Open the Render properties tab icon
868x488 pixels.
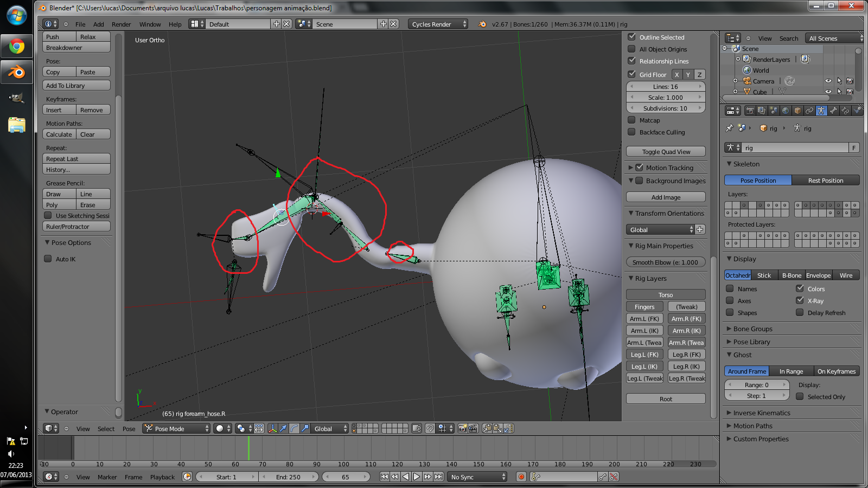click(750, 111)
